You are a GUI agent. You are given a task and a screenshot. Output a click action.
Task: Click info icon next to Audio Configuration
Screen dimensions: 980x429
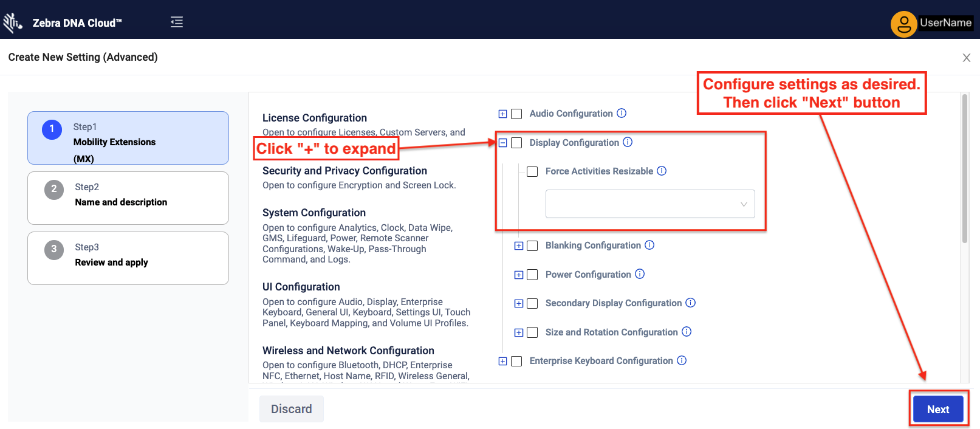coord(622,113)
